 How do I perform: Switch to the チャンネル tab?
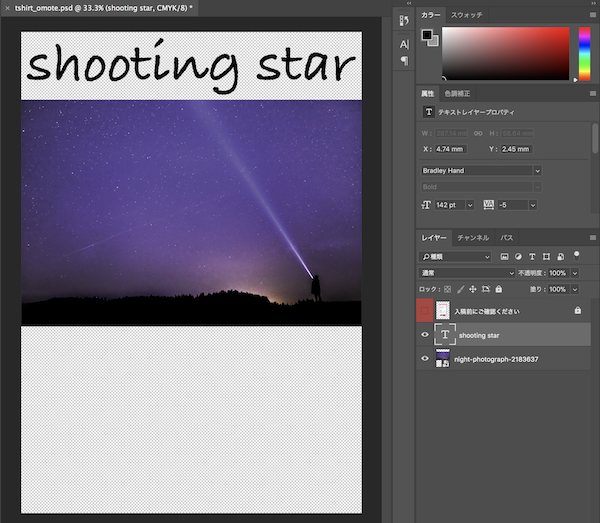click(473, 238)
